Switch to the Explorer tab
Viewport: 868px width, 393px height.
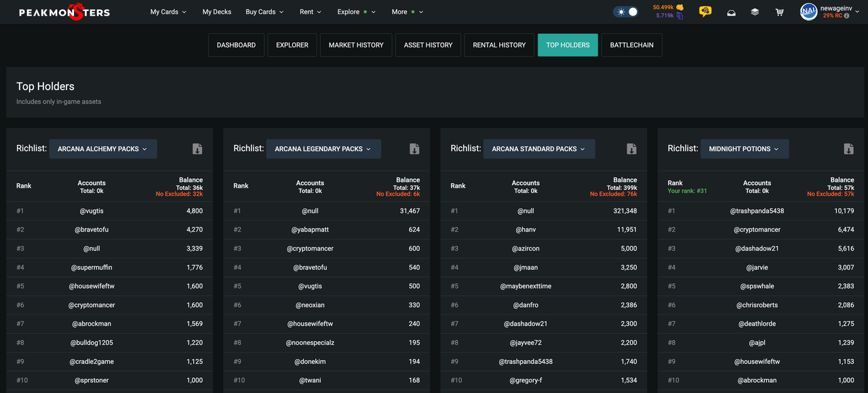(292, 45)
